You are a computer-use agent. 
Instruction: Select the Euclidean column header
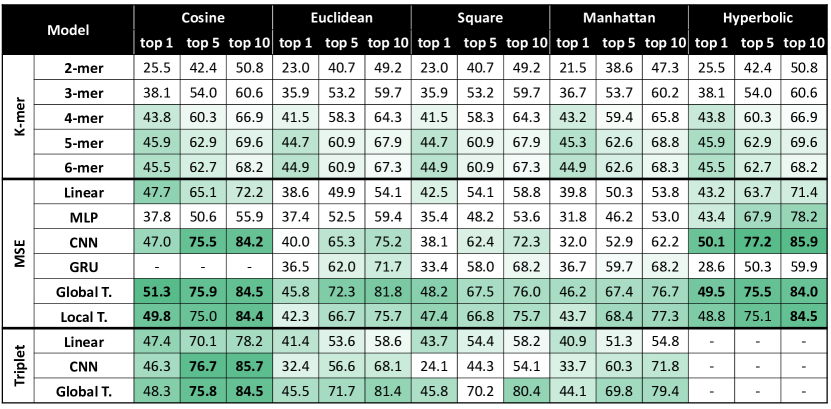342,17
